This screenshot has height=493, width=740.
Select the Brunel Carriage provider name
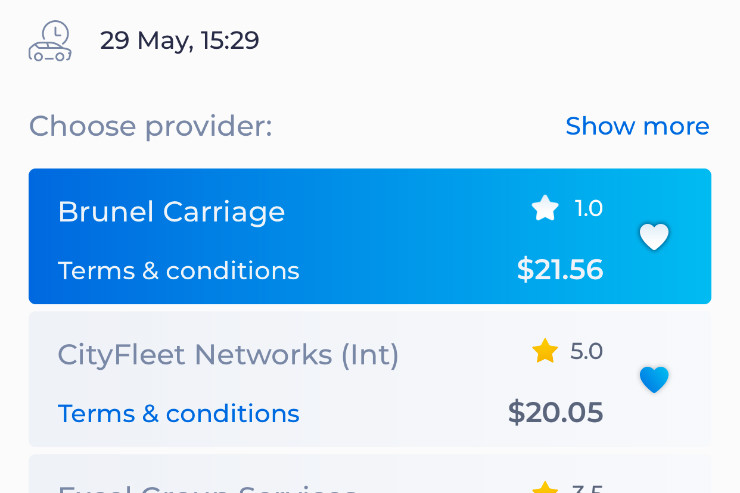point(171,211)
